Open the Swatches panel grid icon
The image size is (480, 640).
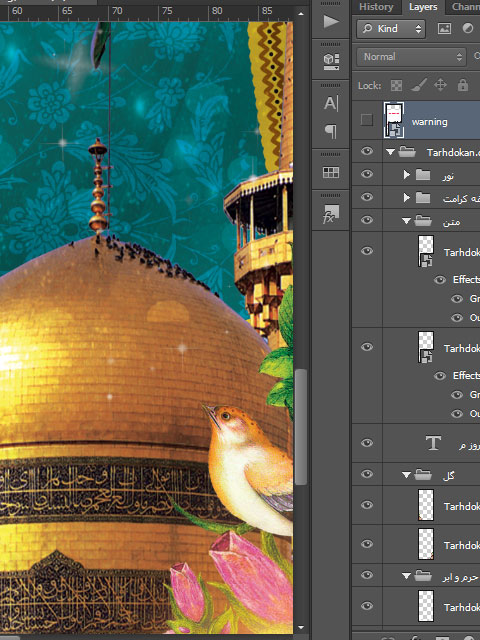click(331, 172)
